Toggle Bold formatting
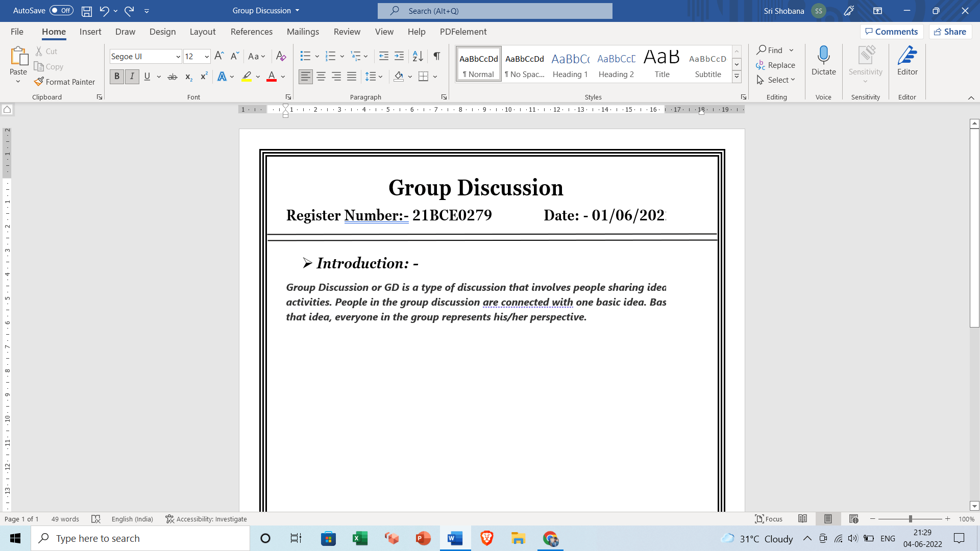 [x=117, y=77]
